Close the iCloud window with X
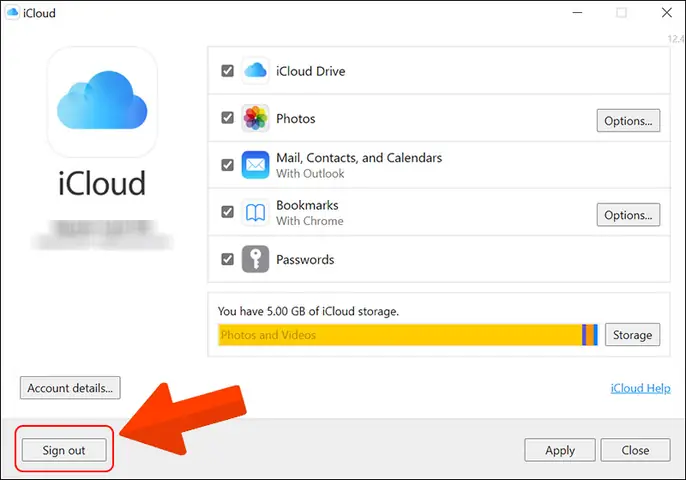Viewport: 686px width, 480px height. [667, 12]
